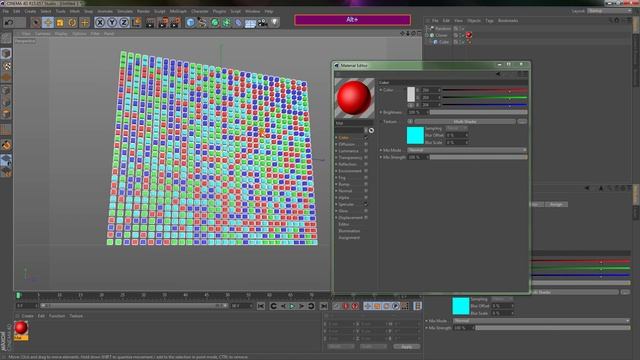This screenshot has width=640, height=360.
Task: Click the snap magnet icon in left sidebar
Action: point(6,145)
